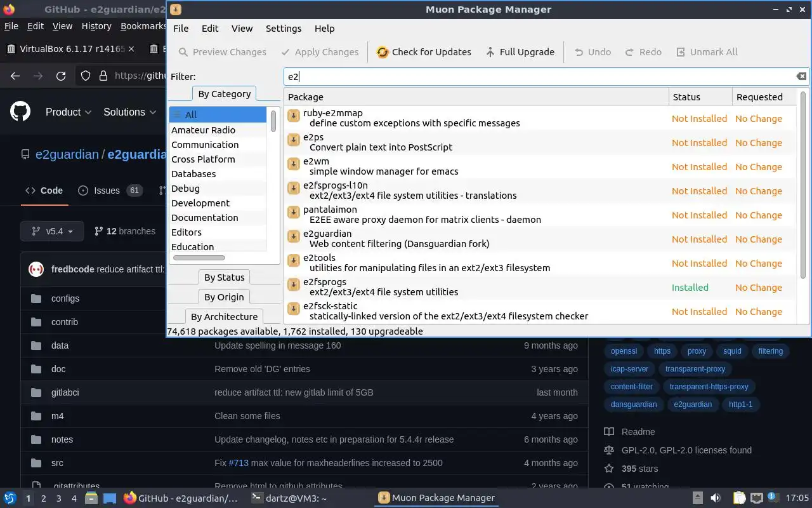Select the Editors category
The height and width of the screenshot is (508, 812).
tap(187, 232)
